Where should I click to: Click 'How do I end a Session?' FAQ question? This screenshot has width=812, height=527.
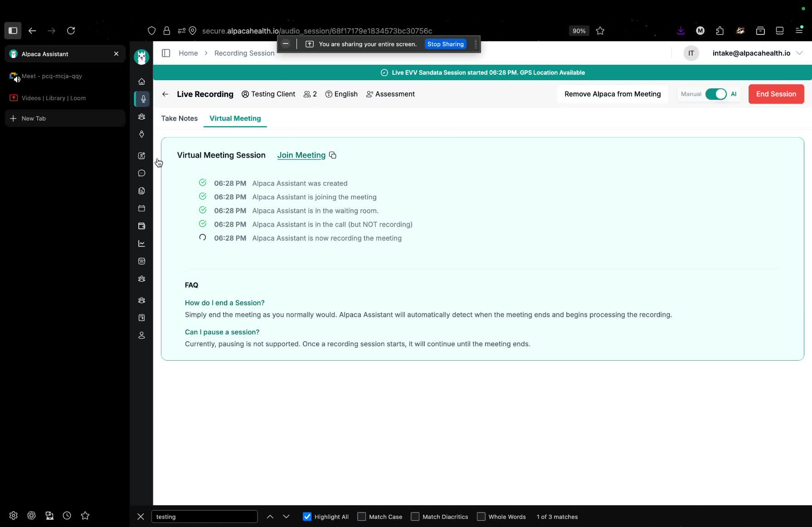pyautogui.click(x=225, y=303)
